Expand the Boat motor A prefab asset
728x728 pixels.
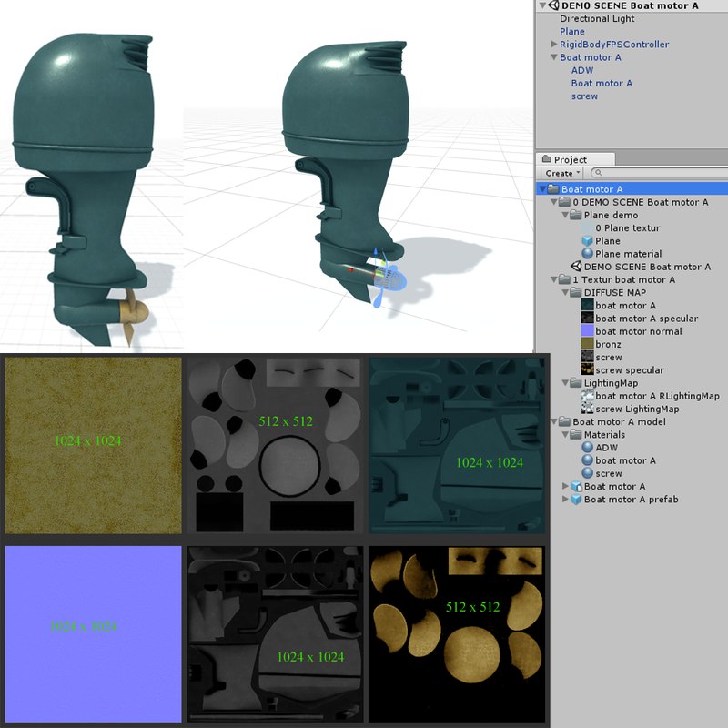(x=565, y=500)
